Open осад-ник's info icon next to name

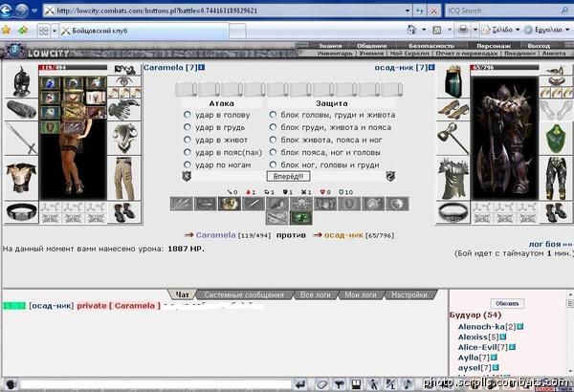click(x=431, y=67)
